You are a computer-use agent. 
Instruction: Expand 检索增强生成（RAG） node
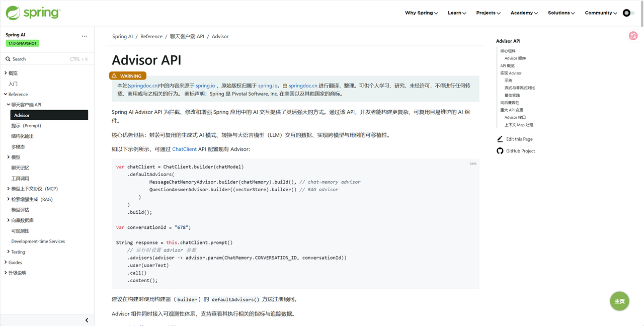tap(8, 199)
